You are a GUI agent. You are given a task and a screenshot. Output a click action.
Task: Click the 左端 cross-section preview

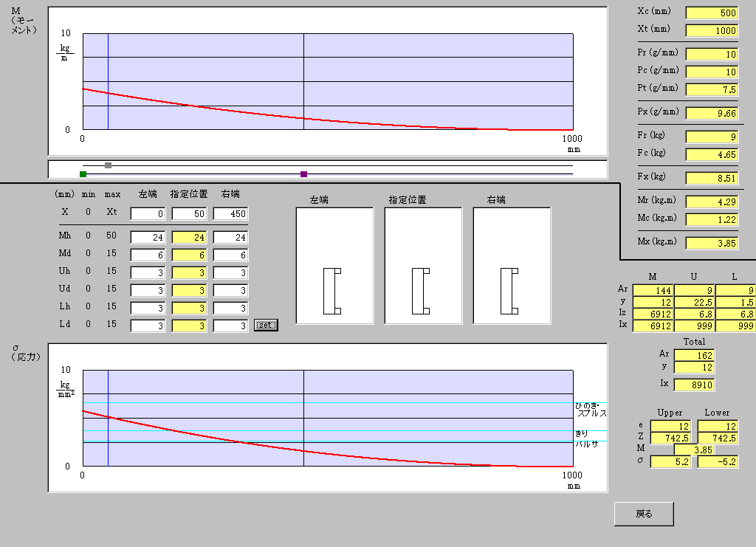coord(334,266)
